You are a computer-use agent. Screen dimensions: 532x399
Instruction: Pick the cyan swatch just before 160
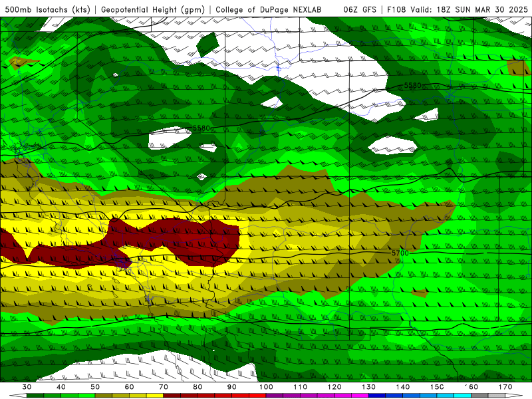pyautogui.click(x=462, y=396)
